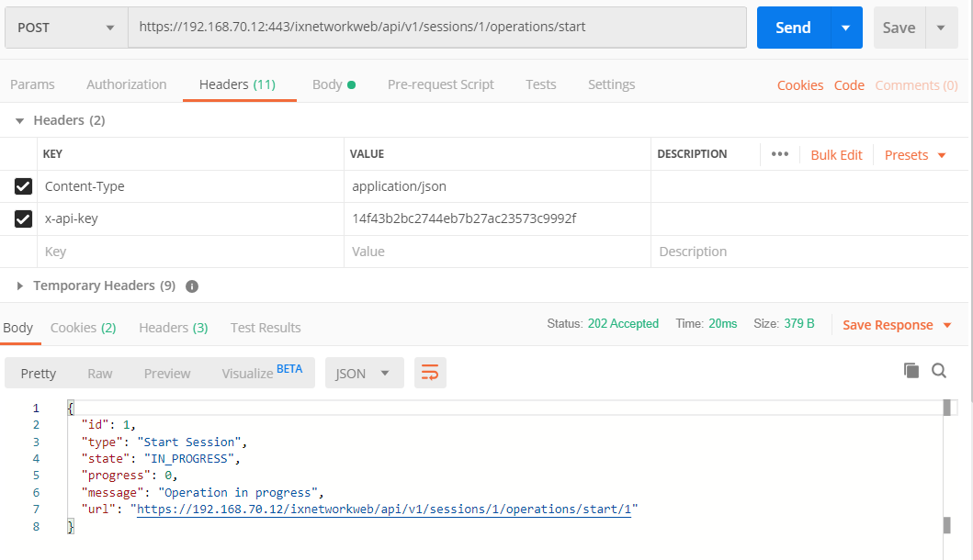Viewport: 973px width, 560px height.
Task: Uncheck the x-api-key header checkbox
Action: point(24,218)
